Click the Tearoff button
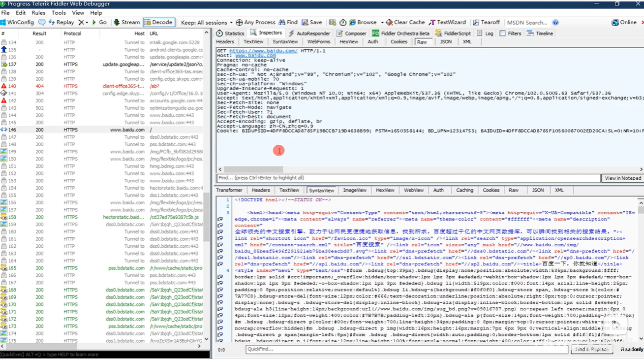 [x=487, y=22]
